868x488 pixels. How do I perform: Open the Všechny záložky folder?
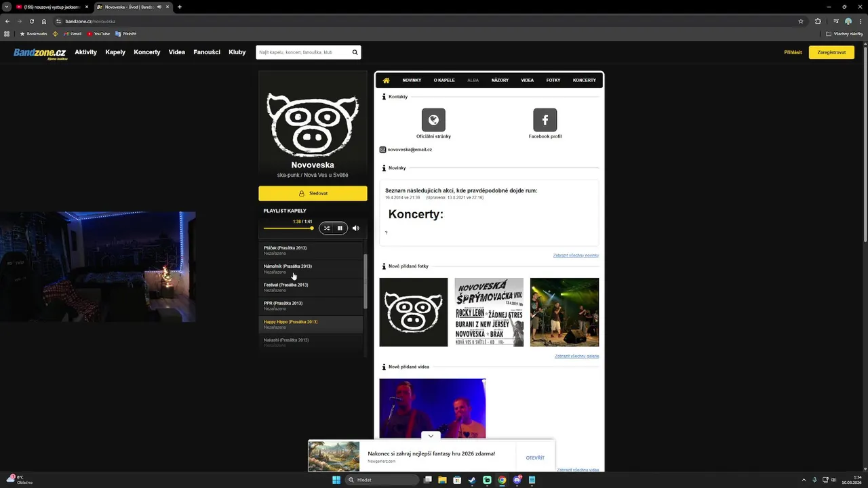(x=844, y=33)
